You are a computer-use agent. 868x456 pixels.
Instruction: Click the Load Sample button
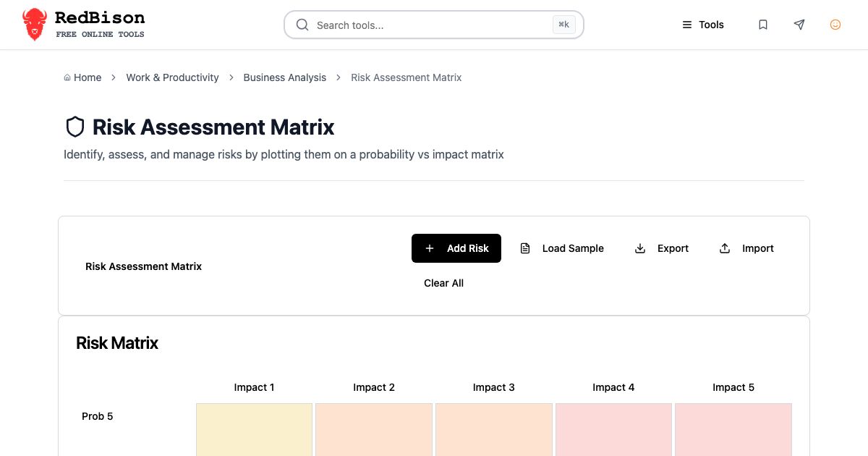point(562,248)
